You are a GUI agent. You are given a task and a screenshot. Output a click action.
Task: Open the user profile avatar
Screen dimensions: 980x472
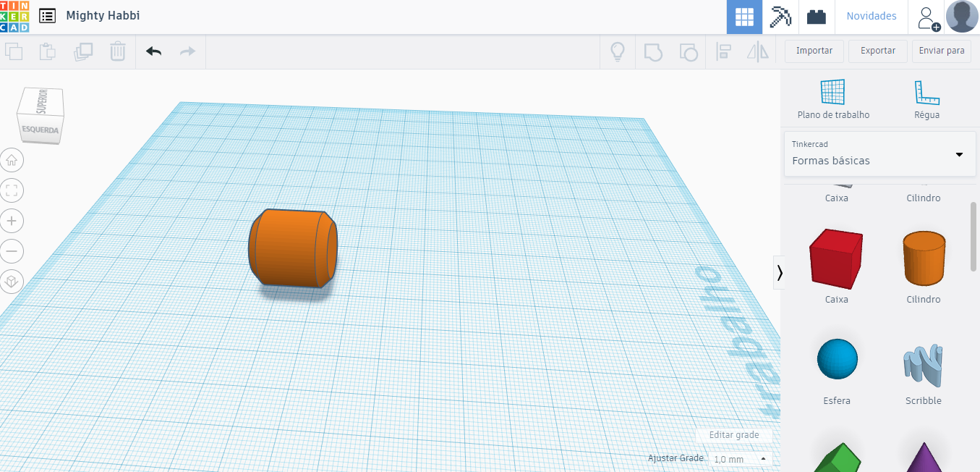[x=963, y=17]
